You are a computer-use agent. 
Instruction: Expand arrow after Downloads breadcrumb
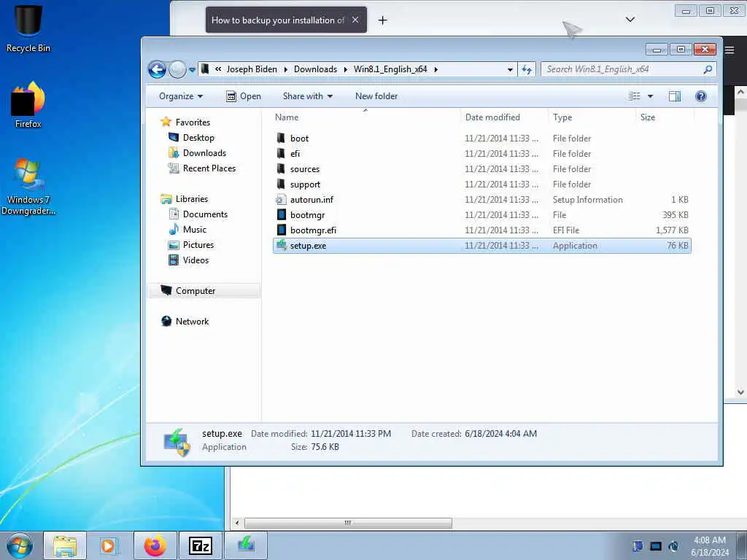coord(345,69)
